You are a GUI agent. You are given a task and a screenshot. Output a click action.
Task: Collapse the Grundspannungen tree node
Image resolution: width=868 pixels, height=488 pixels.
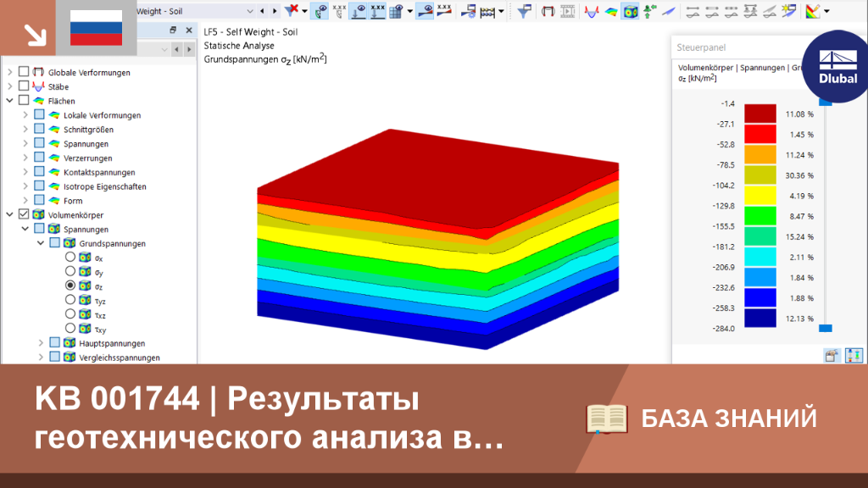pyautogui.click(x=41, y=243)
